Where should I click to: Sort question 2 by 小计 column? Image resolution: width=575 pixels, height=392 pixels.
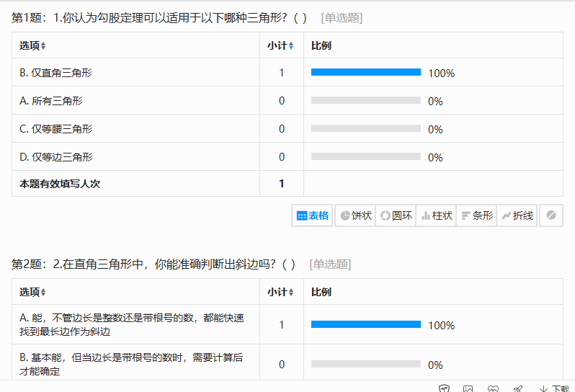[280, 293]
